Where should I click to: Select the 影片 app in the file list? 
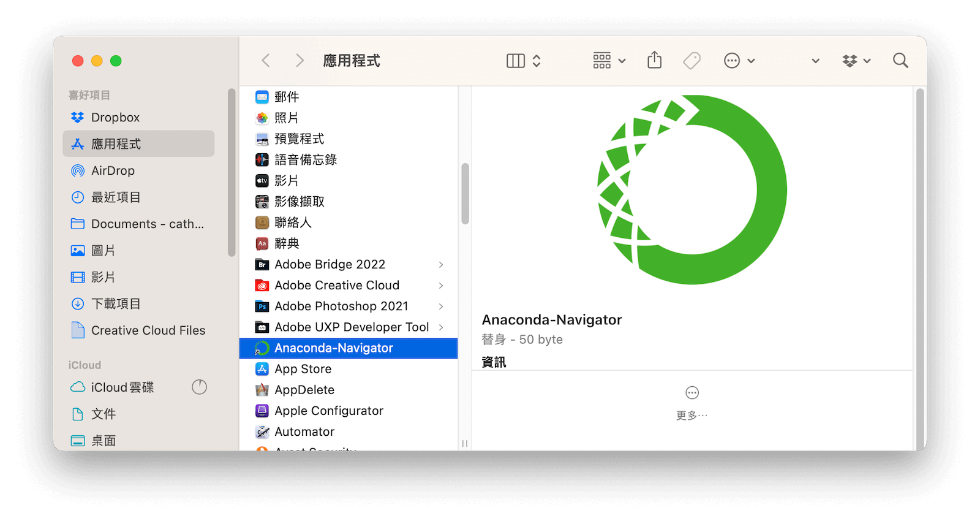349,180
